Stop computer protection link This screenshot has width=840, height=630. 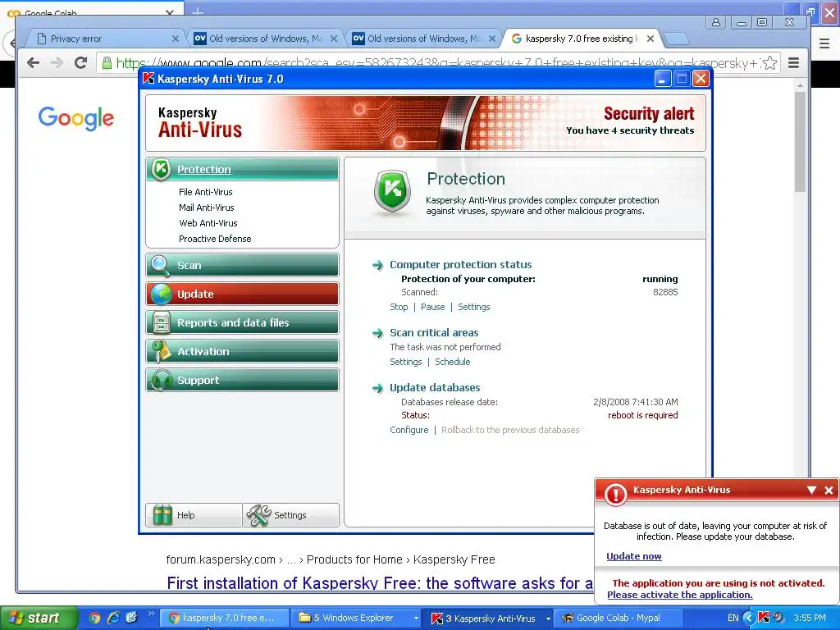[399, 307]
